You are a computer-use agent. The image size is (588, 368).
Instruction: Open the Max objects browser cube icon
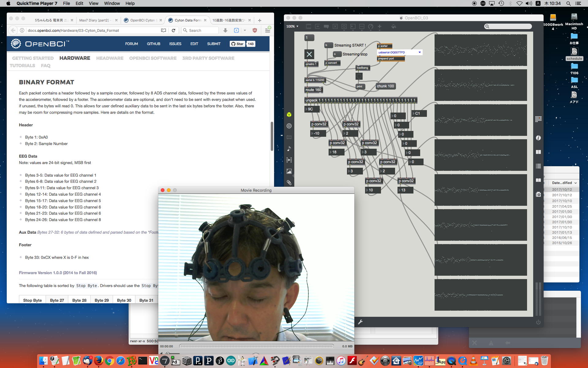(x=289, y=115)
